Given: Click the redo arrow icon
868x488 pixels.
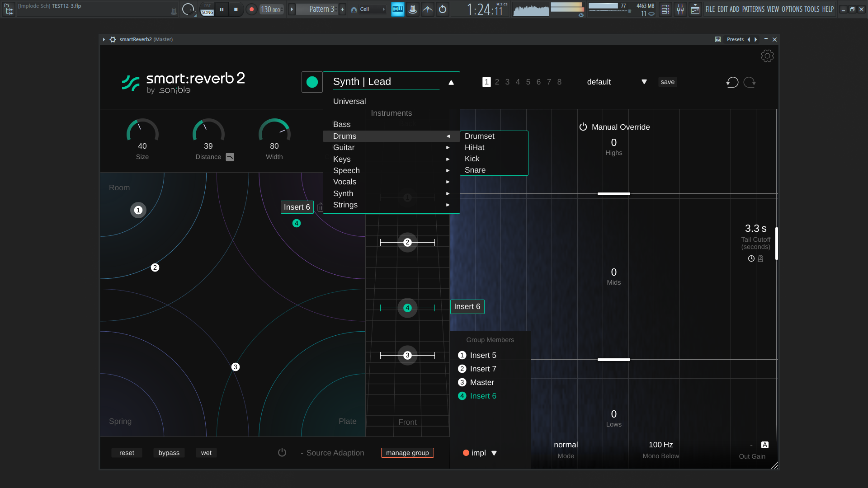Looking at the screenshot, I should pyautogui.click(x=750, y=82).
